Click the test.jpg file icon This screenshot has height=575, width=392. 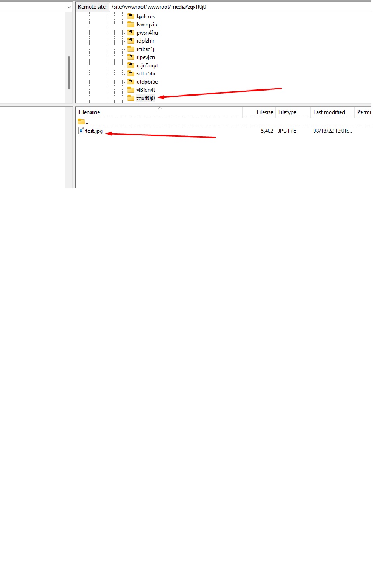81,131
